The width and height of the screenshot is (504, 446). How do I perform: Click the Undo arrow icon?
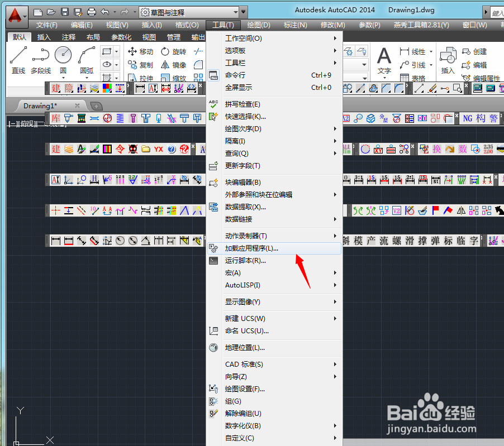click(x=105, y=12)
